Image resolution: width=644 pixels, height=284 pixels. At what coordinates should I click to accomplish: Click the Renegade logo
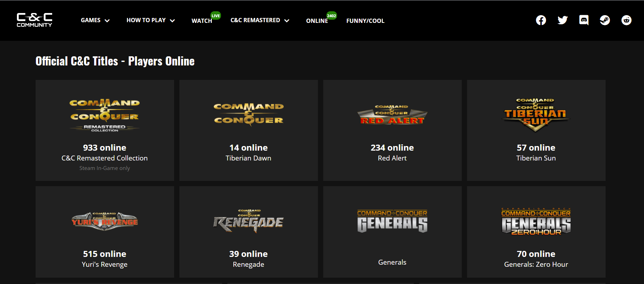tap(249, 221)
